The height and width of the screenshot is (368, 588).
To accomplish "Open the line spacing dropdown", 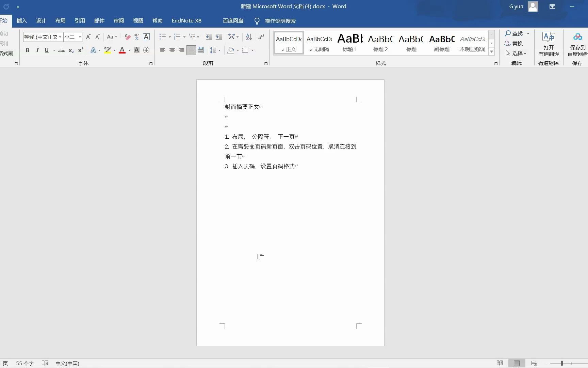I will [215, 50].
